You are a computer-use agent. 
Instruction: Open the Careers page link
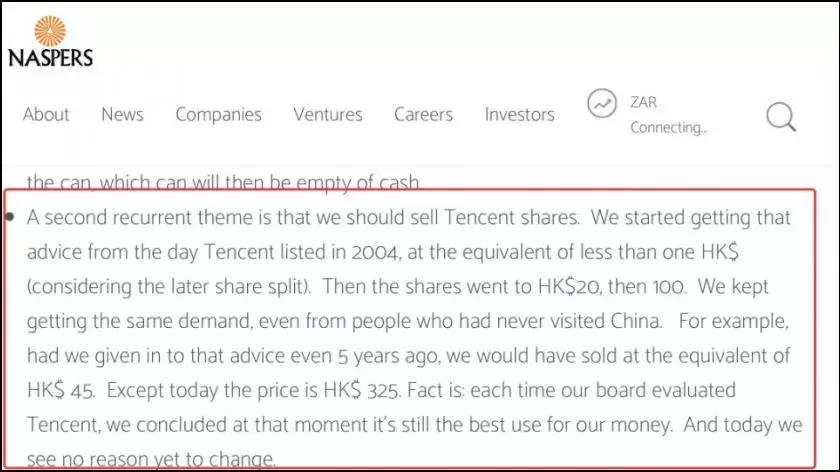tap(424, 114)
